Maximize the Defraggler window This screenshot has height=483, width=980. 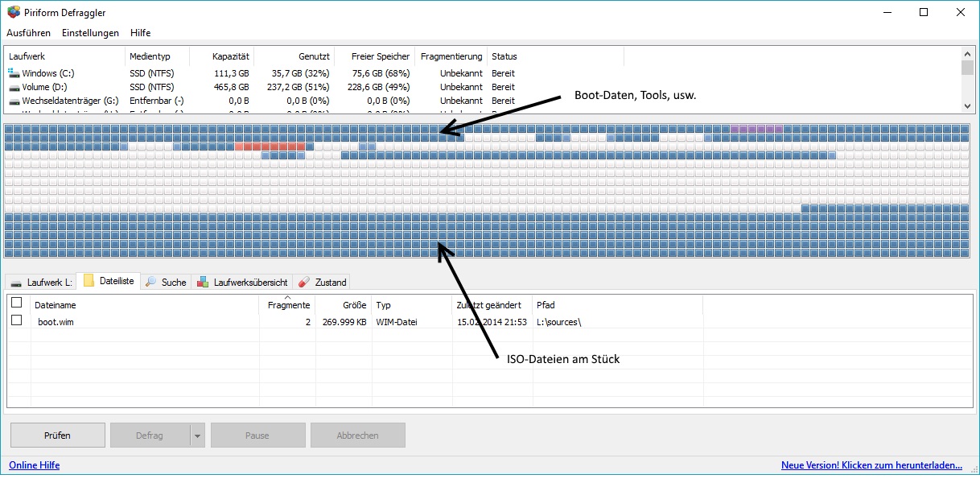tap(924, 12)
